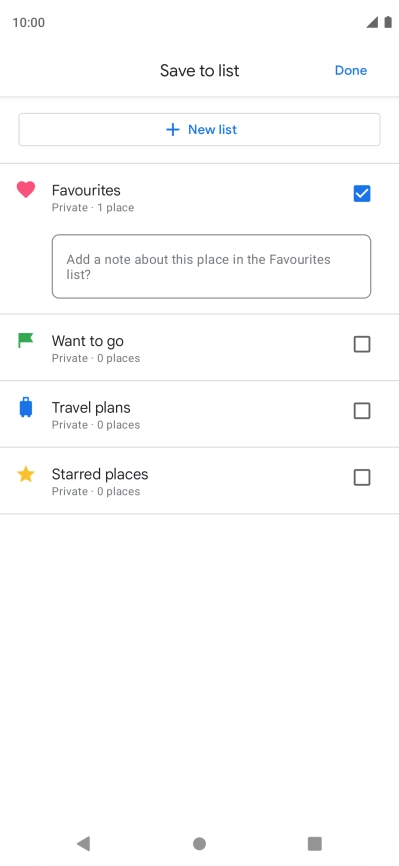Tap the battery status icon

click(388, 22)
